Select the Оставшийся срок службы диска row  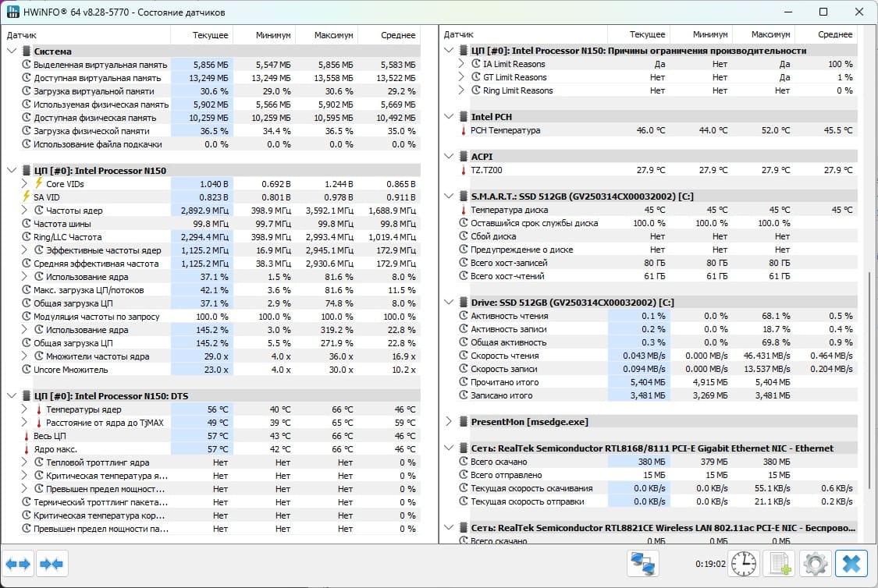click(x=657, y=223)
